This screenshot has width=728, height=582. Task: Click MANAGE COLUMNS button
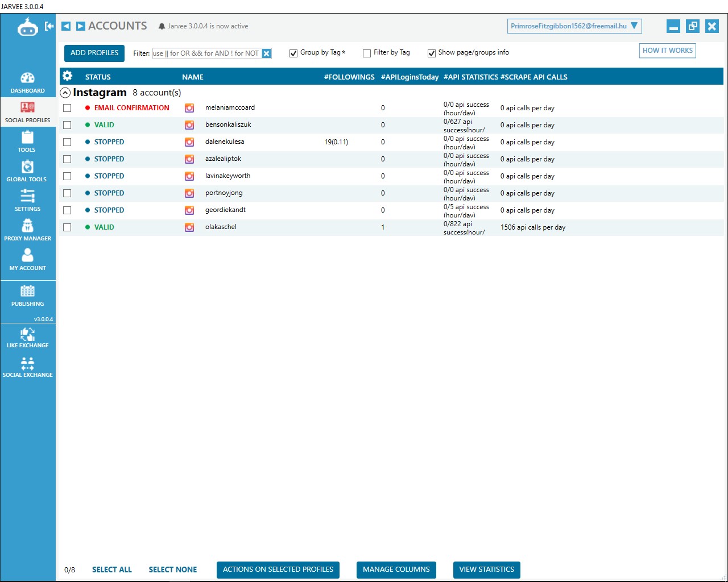[x=396, y=569]
